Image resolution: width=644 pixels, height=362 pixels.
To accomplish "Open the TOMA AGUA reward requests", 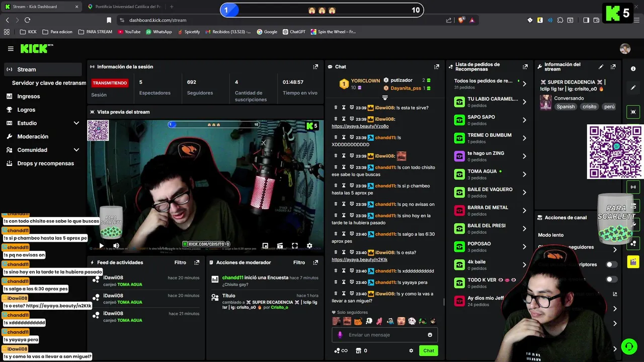I will pyautogui.click(x=524, y=174).
